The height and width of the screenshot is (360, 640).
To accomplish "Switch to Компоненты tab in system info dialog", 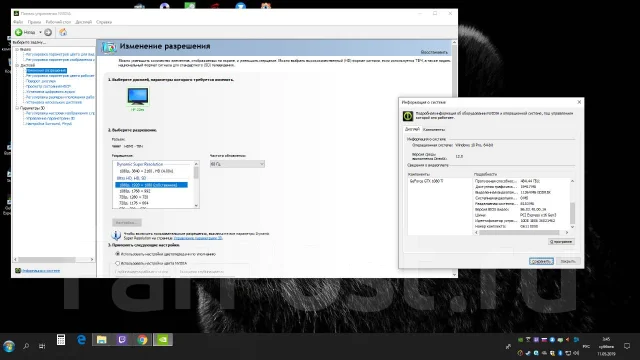I will pos(434,129).
